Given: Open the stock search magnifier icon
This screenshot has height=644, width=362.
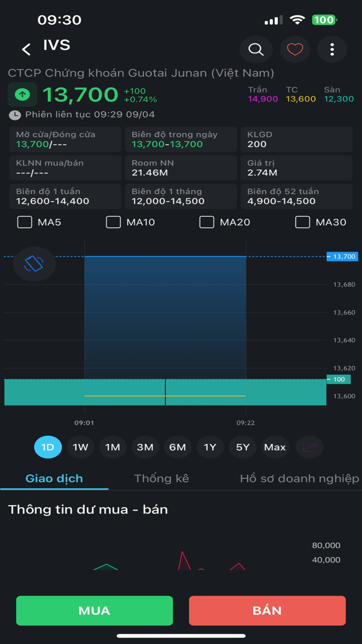Looking at the screenshot, I should tap(256, 49).
